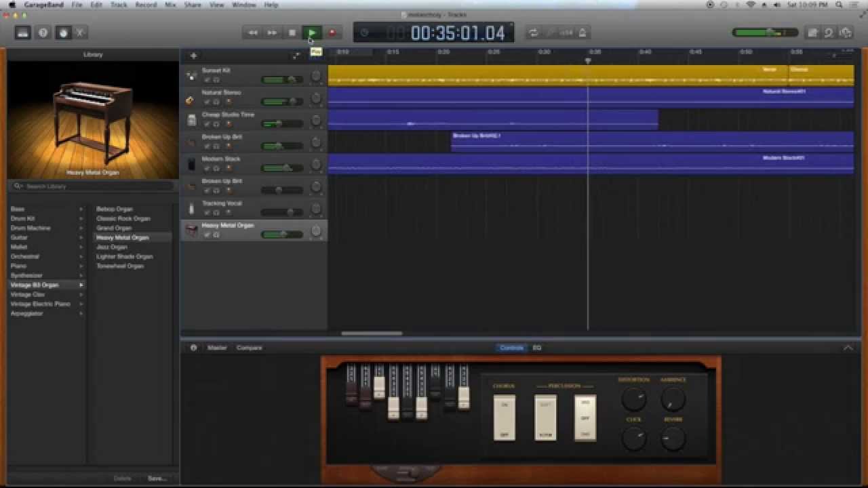868x488 pixels.
Task: Click the Compare button in Smart Controls
Action: click(x=249, y=348)
